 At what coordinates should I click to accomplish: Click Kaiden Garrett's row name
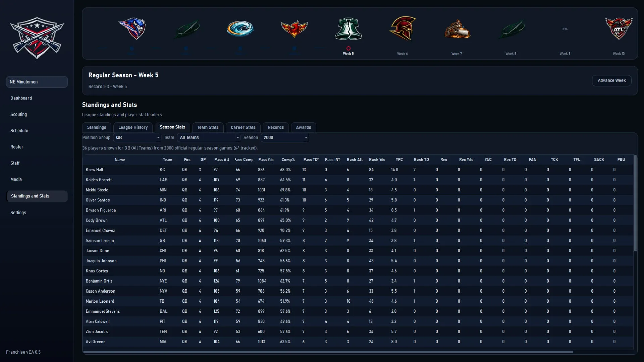(99, 180)
